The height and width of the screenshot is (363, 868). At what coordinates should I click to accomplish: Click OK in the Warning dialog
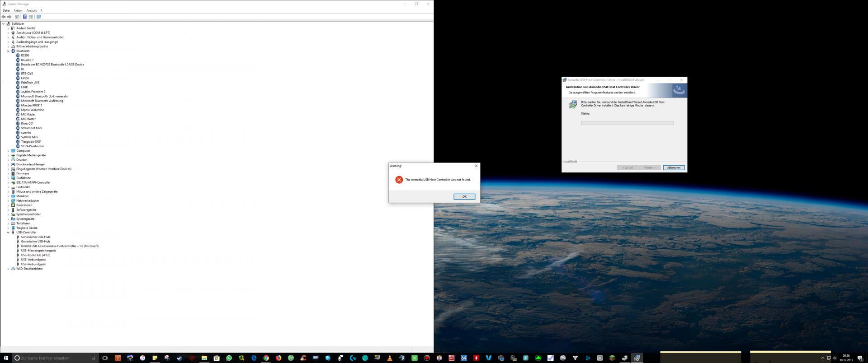point(464,196)
